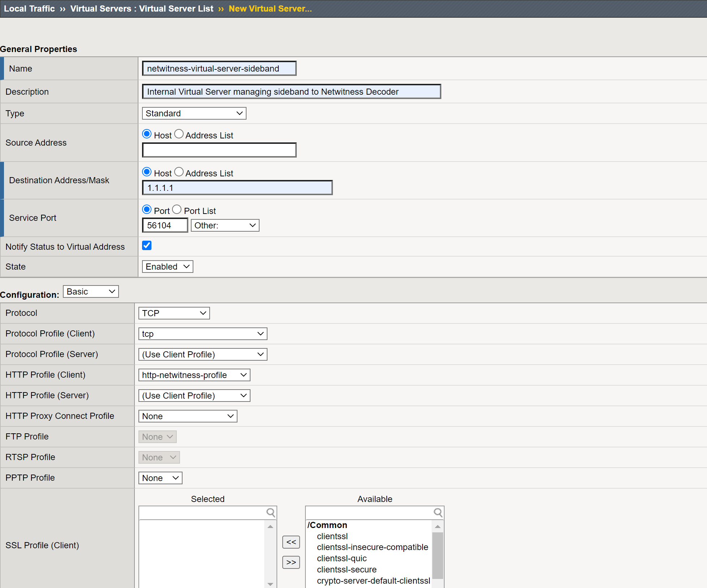
Task: Click the Source Address host input field
Action: pyautogui.click(x=219, y=150)
